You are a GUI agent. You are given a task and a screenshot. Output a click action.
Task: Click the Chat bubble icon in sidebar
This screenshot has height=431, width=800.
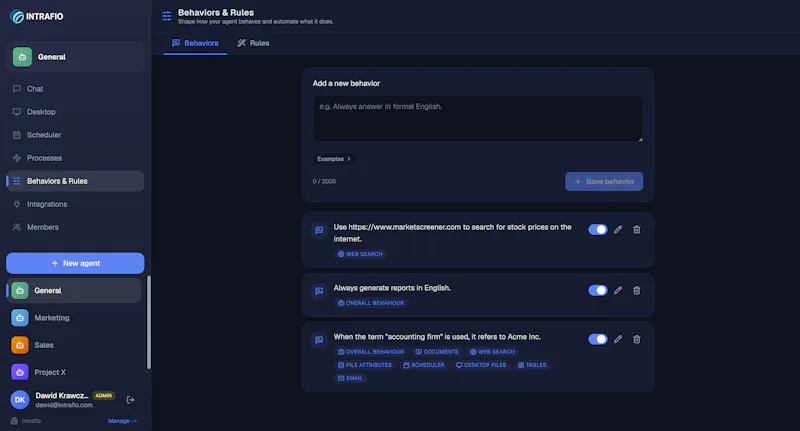click(17, 89)
